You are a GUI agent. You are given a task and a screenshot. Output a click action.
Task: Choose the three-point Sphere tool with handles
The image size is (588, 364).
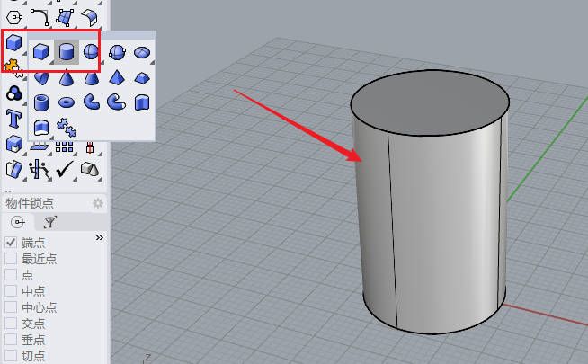(117, 52)
